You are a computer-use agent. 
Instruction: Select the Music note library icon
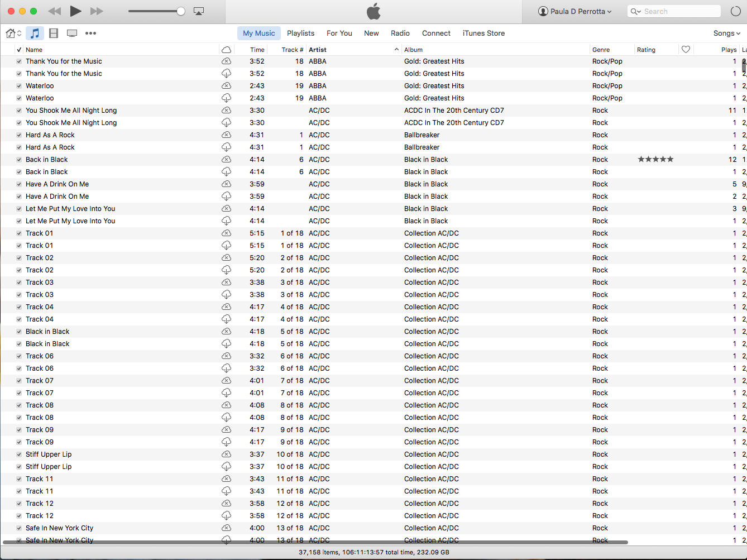tap(35, 33)
